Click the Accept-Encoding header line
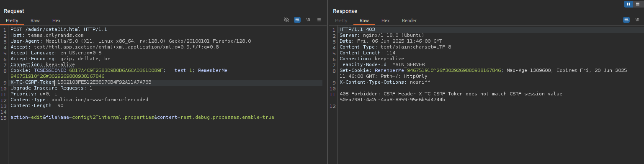Image resolution: width=644 pixels, height=164 pixels. point(60,59)
